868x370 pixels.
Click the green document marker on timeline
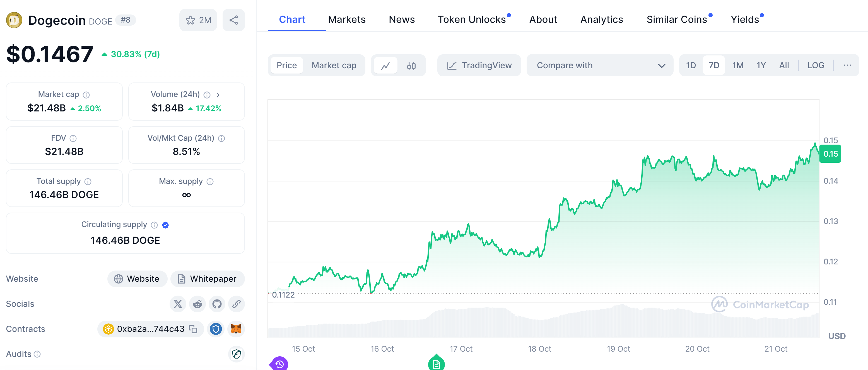[x=436, y=364]
